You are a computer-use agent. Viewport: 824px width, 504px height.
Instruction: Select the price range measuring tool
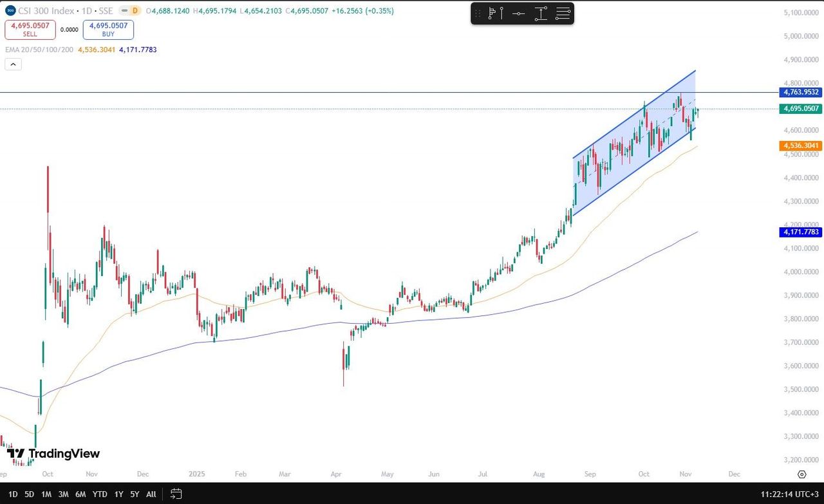541,14
